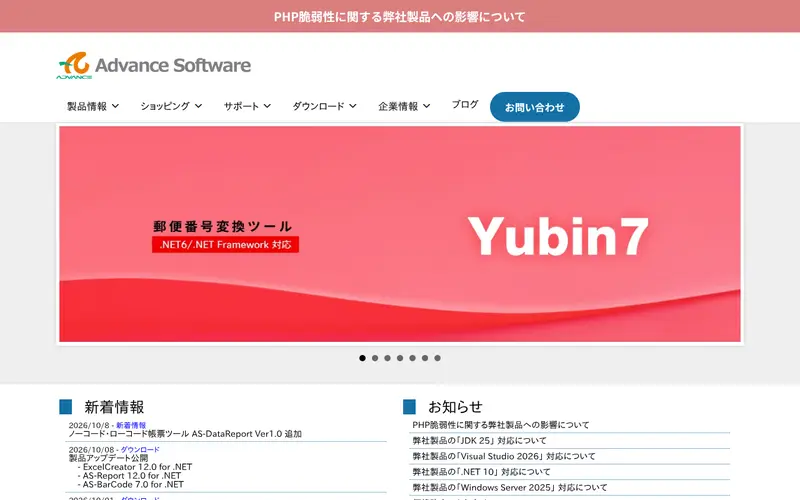This screenshot has height=500, width=800.
Task: Select the fourth carousel dot
Action: click(400, 358)
